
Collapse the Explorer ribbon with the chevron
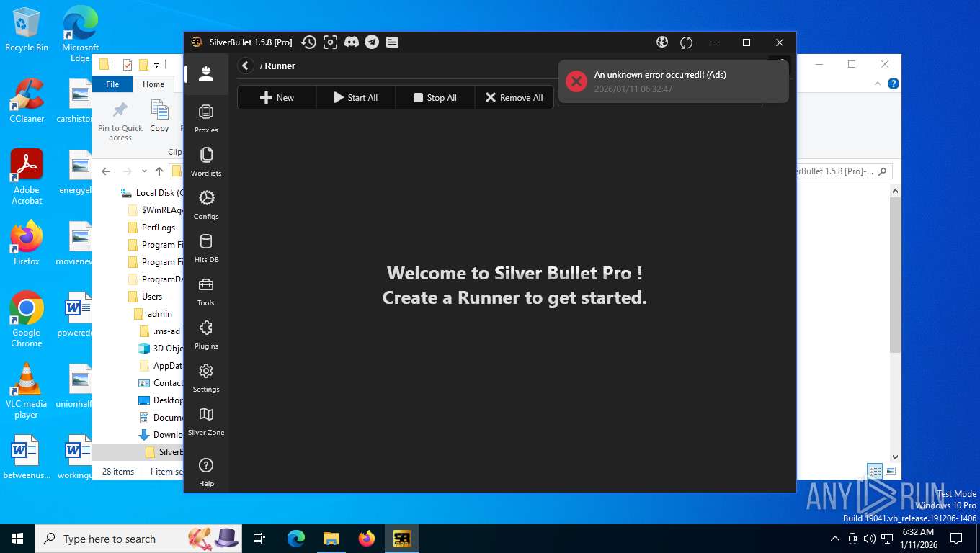tap(878, 84)
